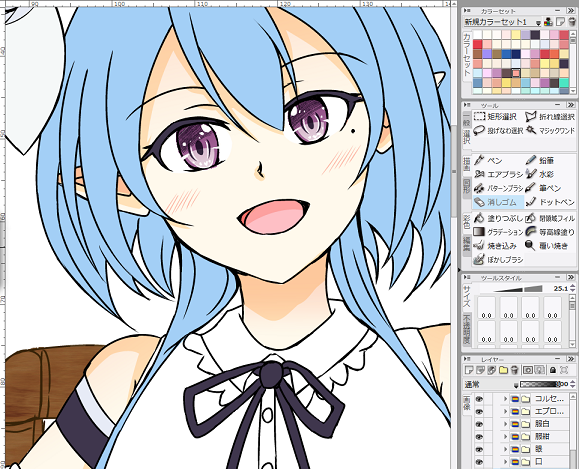
Task: Pick the selected salmon pink swatch
Action: [516, 73]
